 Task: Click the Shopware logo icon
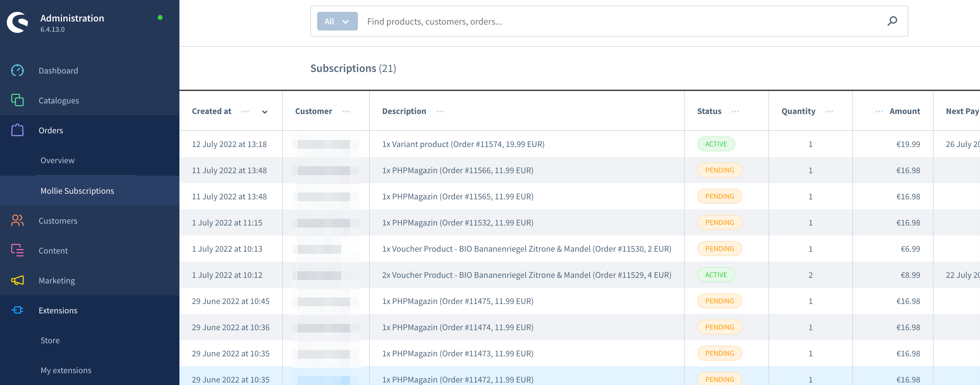point(17,22)
